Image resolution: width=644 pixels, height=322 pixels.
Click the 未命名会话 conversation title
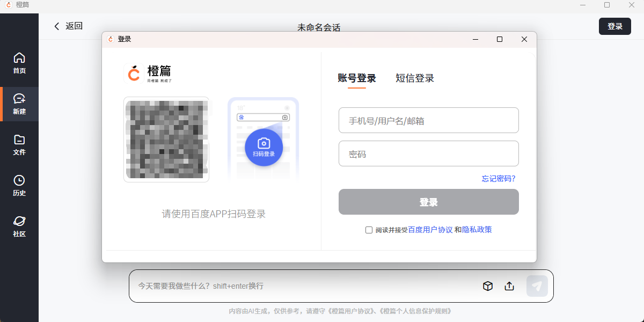point(319,27)
